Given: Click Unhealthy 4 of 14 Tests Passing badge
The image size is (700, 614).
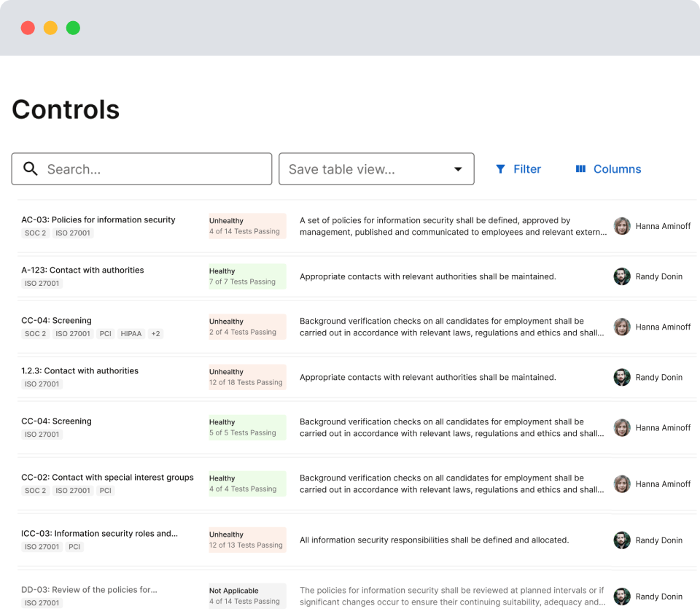Looking at the screenshot, I should point(247,226).
